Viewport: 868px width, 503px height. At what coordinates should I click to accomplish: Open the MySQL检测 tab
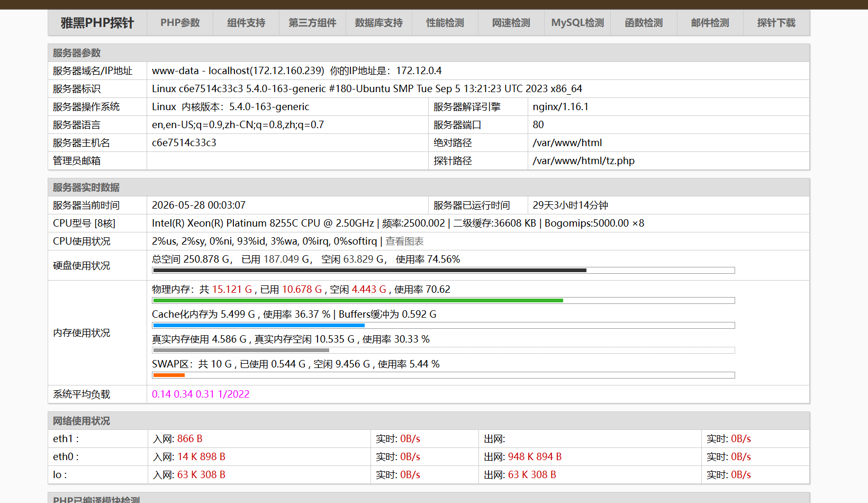[x=577, y=23]
